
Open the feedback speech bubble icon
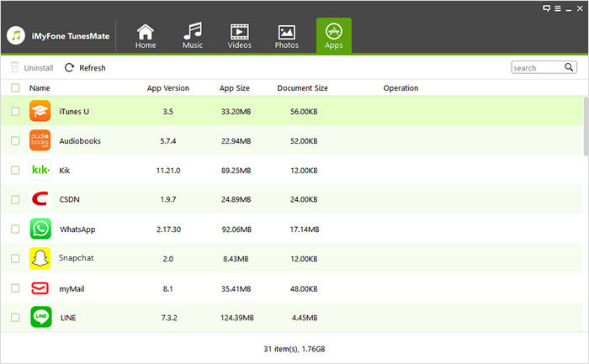coord(548,8)
